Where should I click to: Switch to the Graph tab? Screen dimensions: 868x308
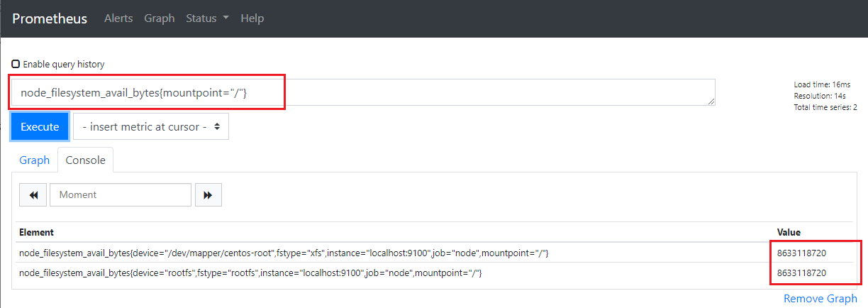pos(34,160)
